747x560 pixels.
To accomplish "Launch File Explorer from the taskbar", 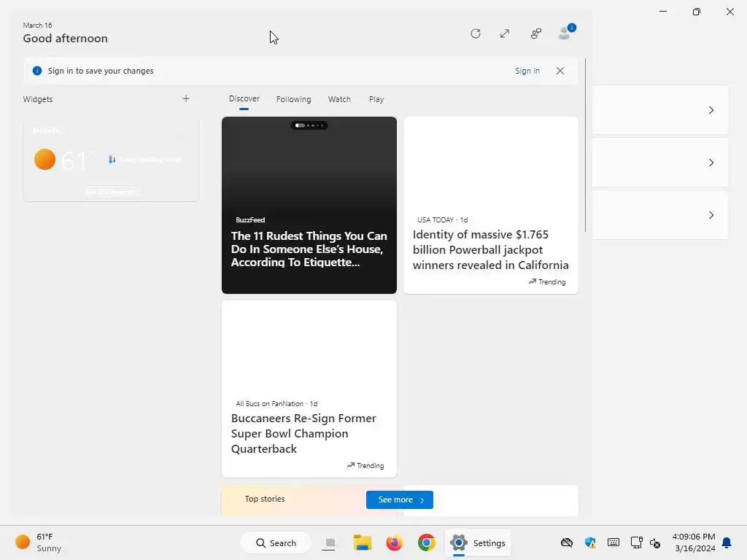I will pos(362,542).
